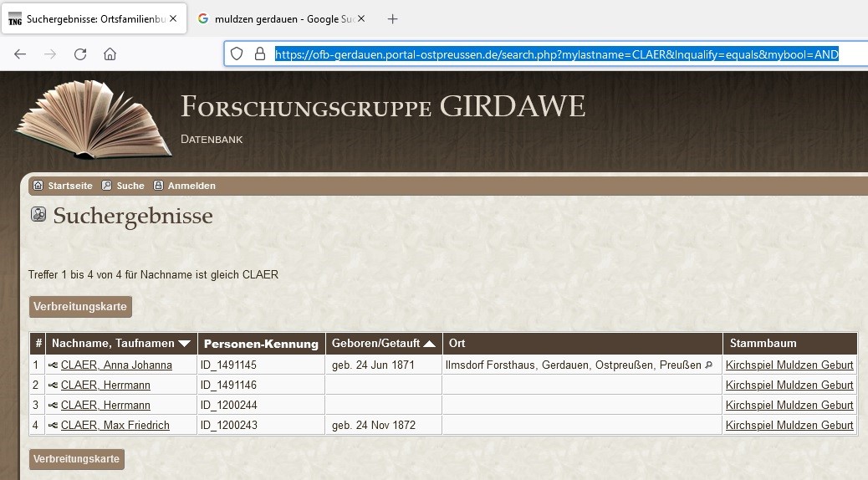Sort by Nachname, Taufnamen column arrow
This screenshot has width=868, height=480.
coord(185,344)
